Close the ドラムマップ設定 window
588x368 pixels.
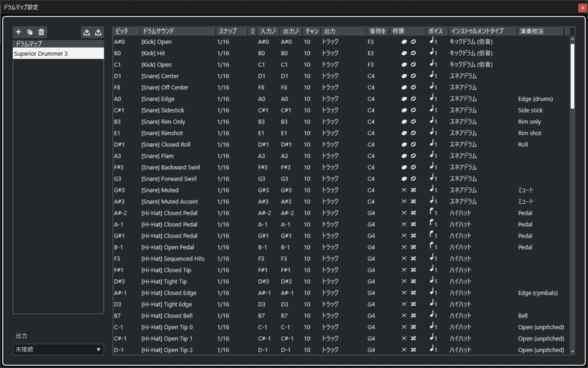[x=582, y=7]
